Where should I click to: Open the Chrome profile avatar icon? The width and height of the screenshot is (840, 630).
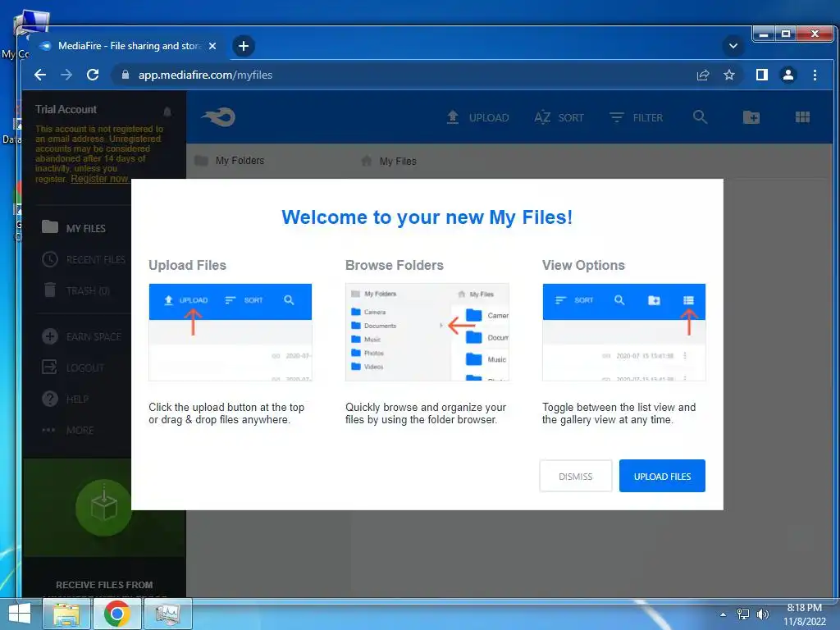tap(788, 75)
